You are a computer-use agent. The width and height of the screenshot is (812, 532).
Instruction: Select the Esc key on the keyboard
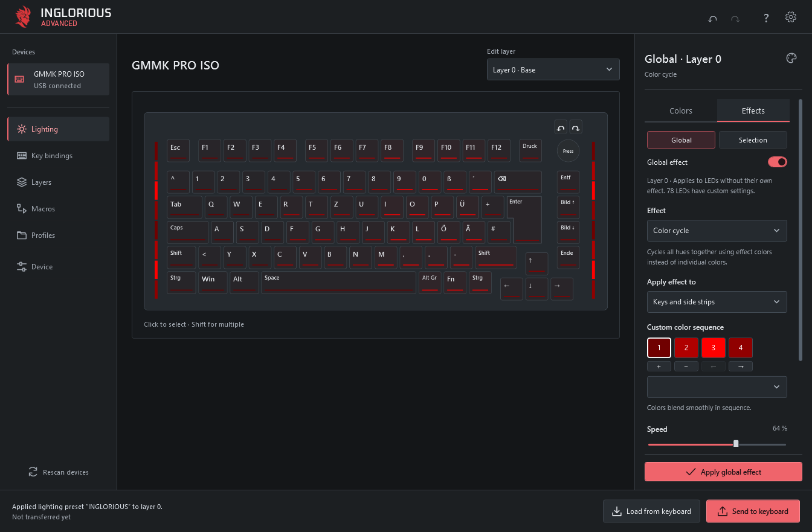tap(178, 151)
